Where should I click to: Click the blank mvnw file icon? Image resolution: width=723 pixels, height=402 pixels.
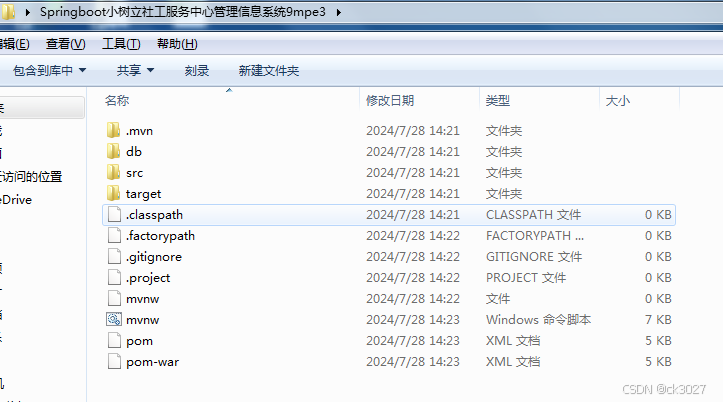click(x=114, y=299)
